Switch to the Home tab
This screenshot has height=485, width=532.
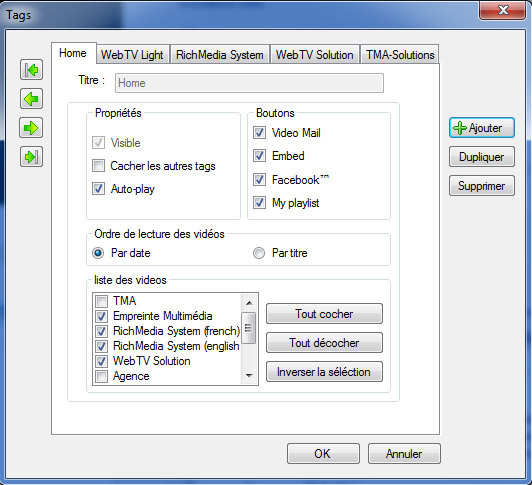[73, 53]
